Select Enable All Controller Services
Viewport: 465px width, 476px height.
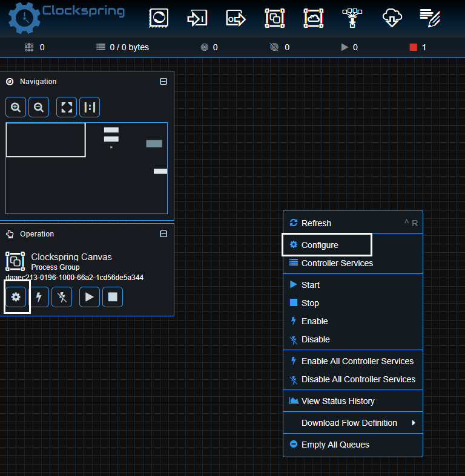[x=353, y=361]
